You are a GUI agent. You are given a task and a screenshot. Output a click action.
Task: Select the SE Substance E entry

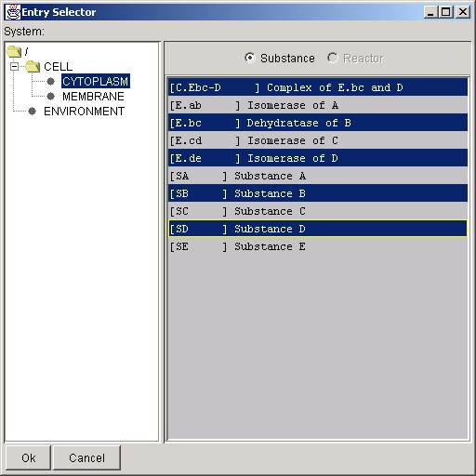click(318, 246)
